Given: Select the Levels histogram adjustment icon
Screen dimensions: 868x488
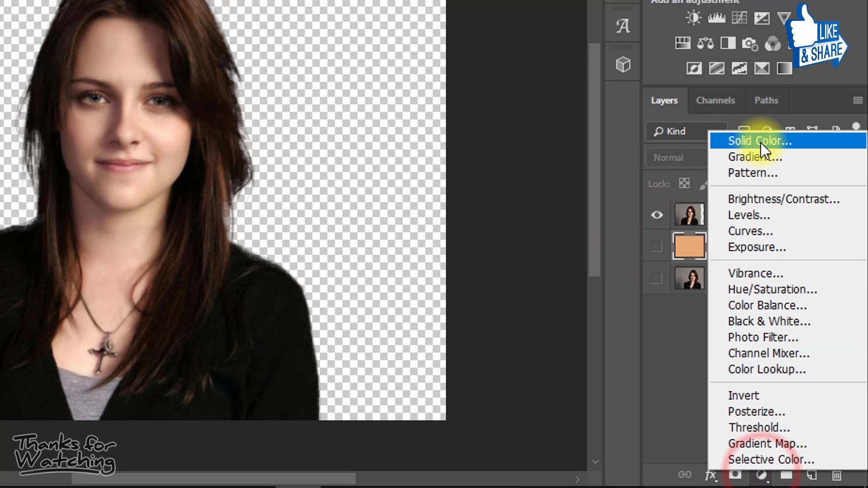Looking at the screenshot, I should point(717,18).
